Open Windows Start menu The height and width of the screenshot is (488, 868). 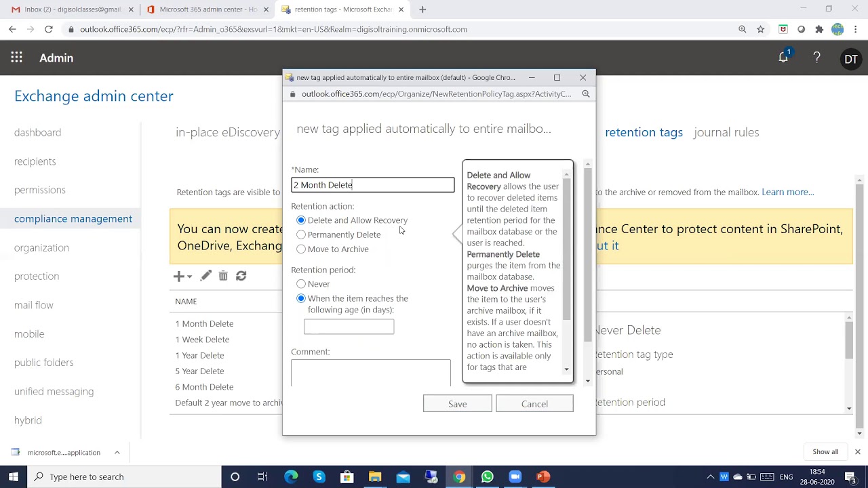pos(14,476)
